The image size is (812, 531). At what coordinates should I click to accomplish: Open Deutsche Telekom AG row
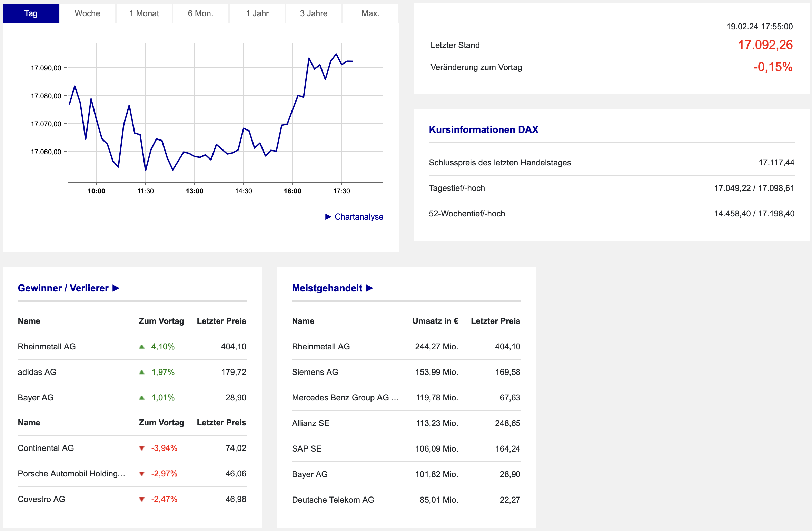[333, 500]
